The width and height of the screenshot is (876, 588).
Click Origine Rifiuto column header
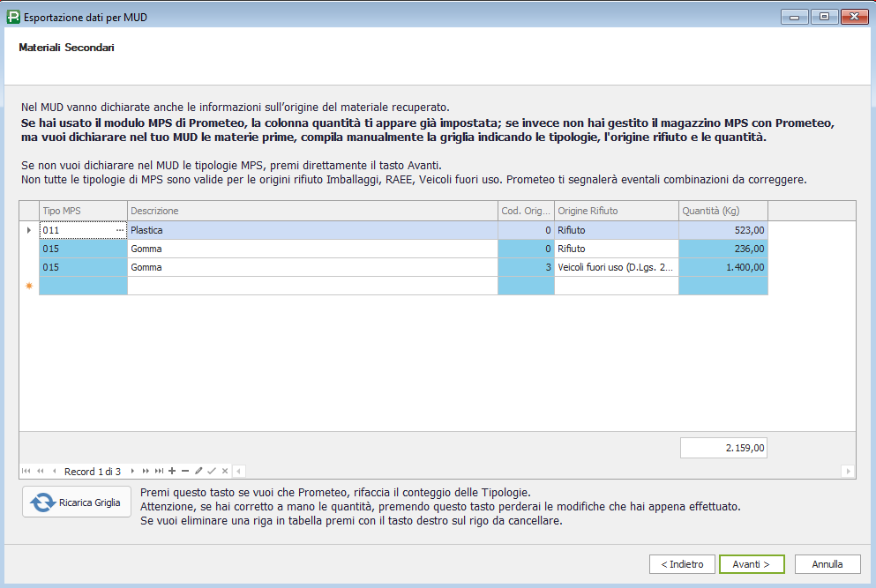(616, 211)
